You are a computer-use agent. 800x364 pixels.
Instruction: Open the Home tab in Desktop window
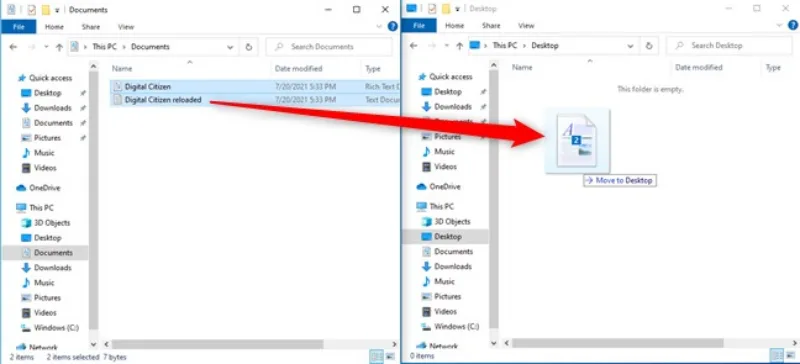click(x=454, y=26)
